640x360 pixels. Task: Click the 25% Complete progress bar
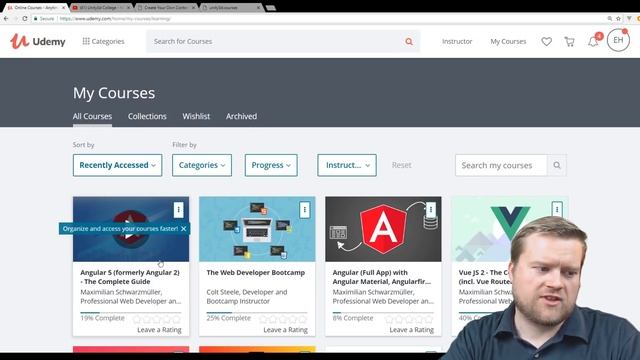[x=257, y=313]
